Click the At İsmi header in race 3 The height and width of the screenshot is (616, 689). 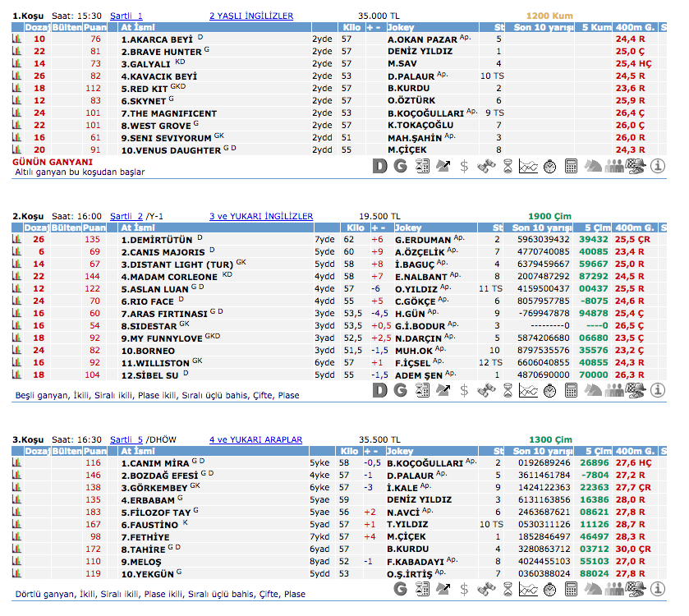click(136, 451)
